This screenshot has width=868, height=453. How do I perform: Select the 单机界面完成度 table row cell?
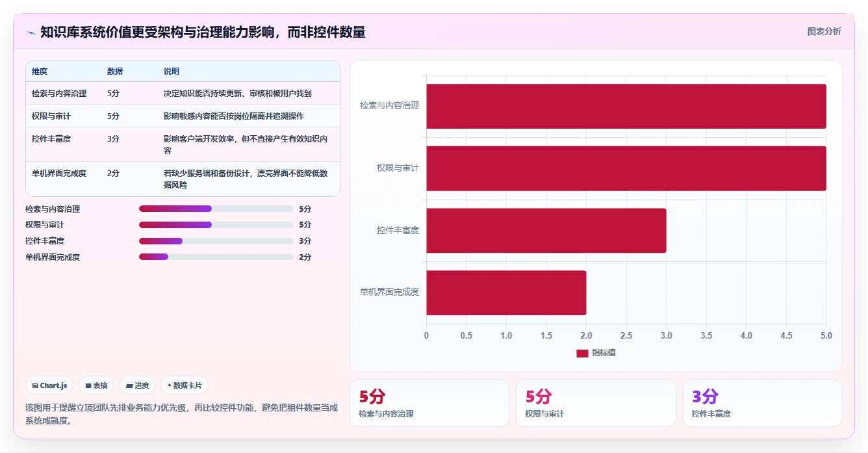tap(59, 174)
